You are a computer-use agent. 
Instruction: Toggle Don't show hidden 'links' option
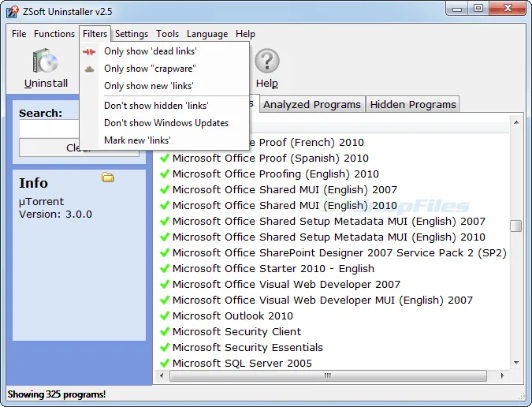[165, 106]
